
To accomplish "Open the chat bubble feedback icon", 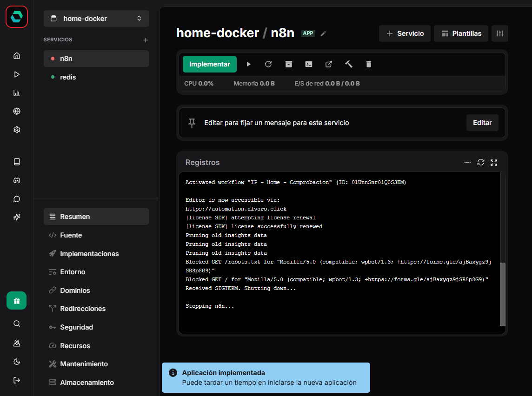I will (17, 199).
